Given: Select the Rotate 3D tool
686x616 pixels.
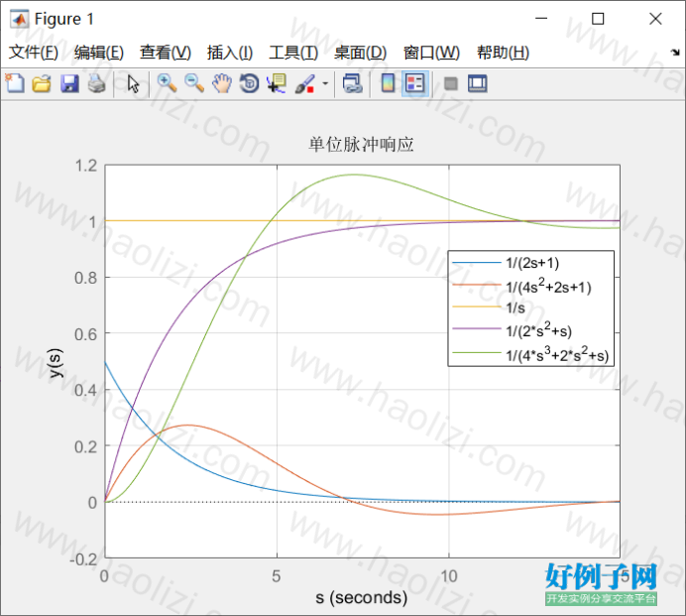Looking at the screenshot, I should pyautogui.click(x=250, y=83).
